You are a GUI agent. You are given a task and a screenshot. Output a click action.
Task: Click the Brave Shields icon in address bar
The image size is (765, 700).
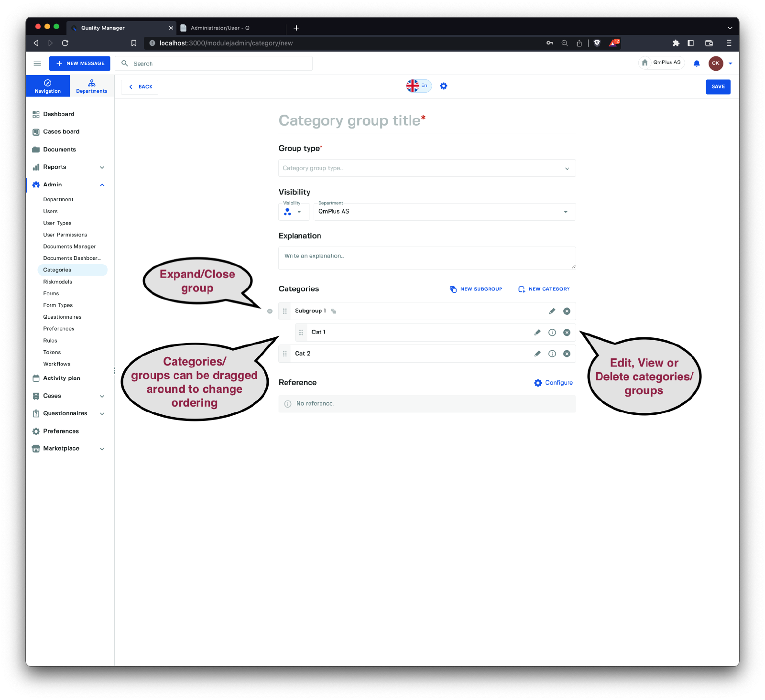tap(597, 43)
